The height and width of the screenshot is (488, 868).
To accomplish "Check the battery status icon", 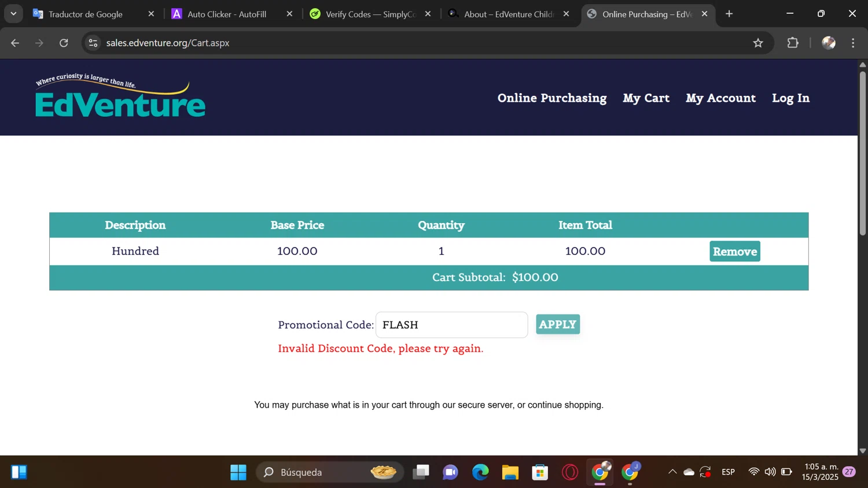I will point(786,472).
